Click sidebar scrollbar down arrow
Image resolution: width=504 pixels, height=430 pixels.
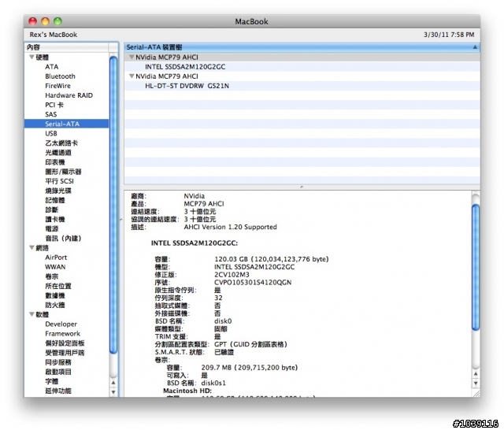pos(113,391)
